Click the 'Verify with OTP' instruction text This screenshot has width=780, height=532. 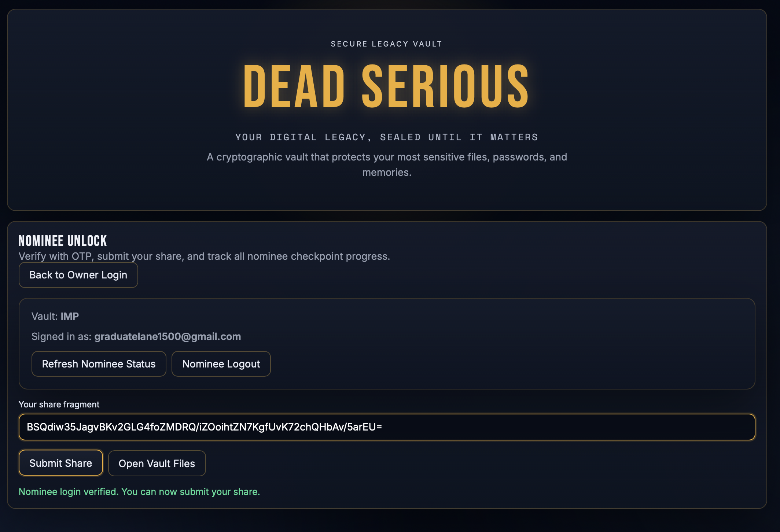click(204, 256)
